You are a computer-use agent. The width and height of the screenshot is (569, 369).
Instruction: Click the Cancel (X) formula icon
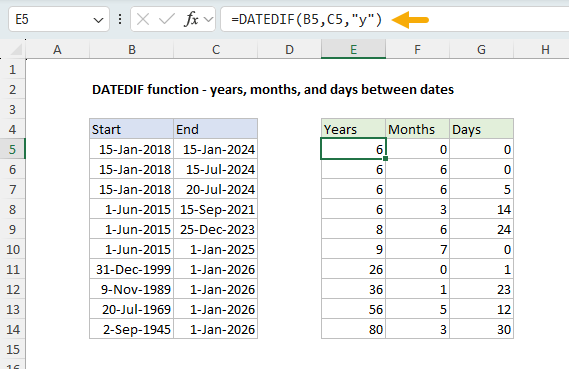[x=143, y=19]
